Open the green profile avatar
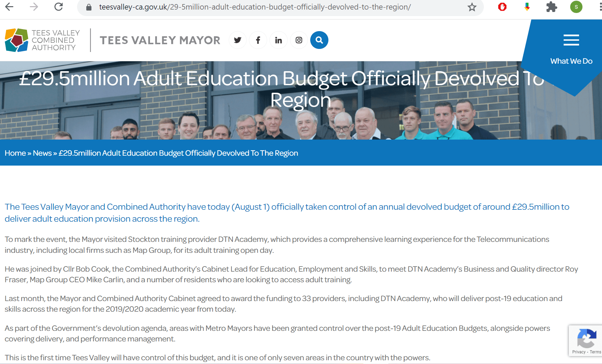The height and width of the screenshot is (364, 602). (576, 7)
